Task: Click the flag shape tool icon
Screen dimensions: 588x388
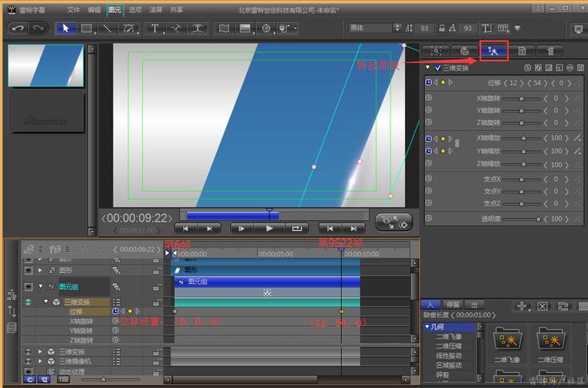Action: [224, 29]
